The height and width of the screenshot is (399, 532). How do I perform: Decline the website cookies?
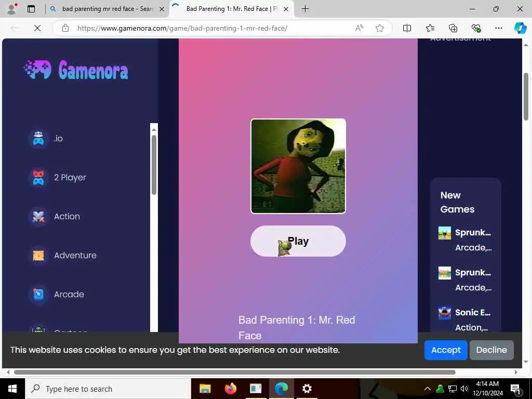[x=491, y=350]
